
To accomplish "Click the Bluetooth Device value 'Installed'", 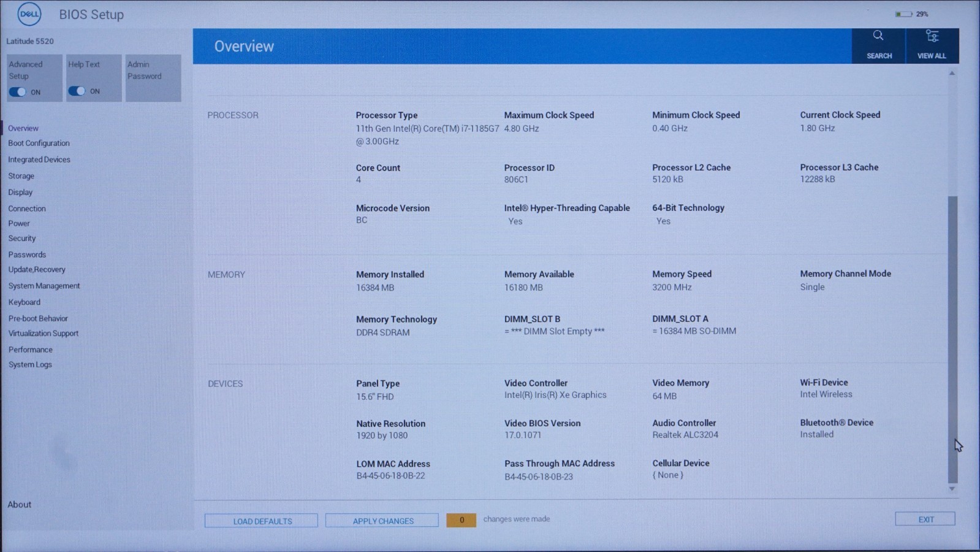I will pyautogui.click(x=816, y=434).
